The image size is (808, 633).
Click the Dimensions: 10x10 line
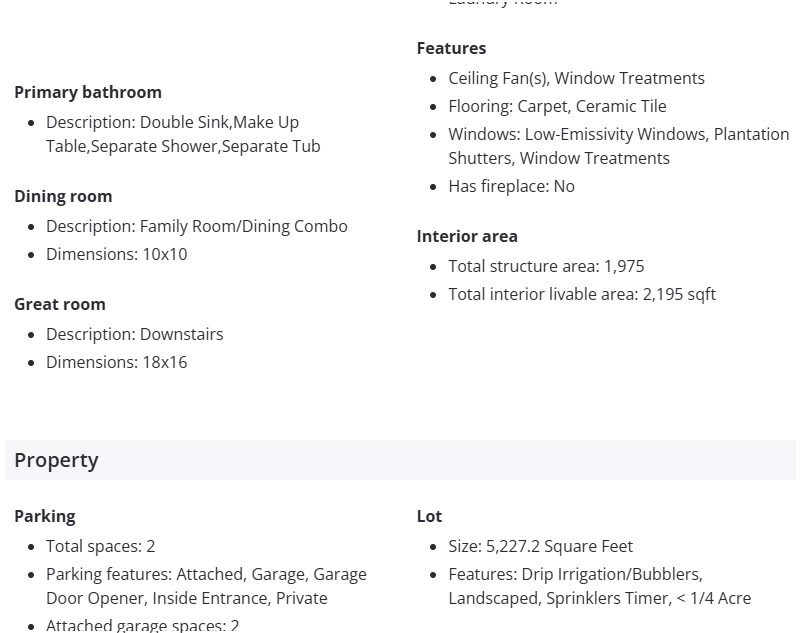click(117, 254)
